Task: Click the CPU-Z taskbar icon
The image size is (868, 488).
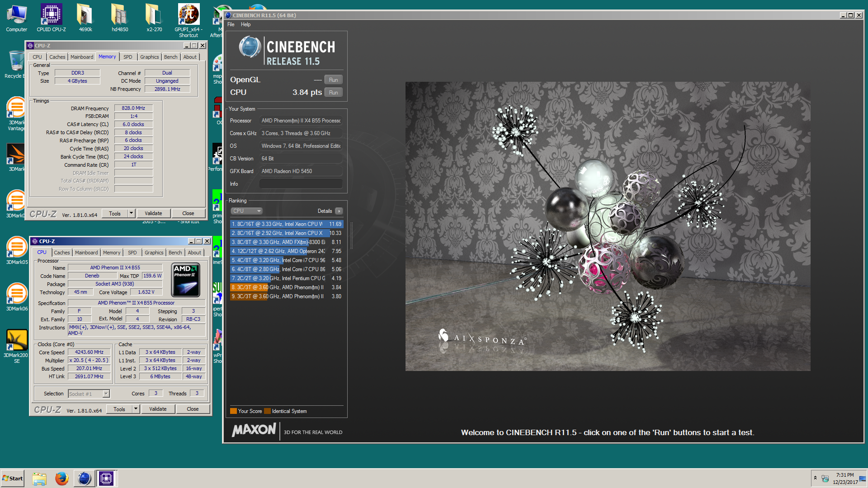Action: tap(106, 479)
